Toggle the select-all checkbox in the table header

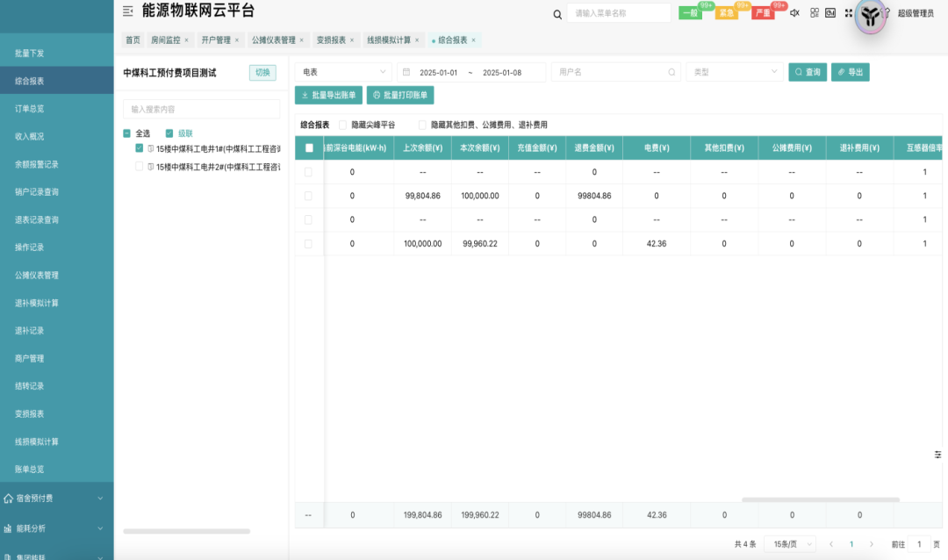pos(311,147)
